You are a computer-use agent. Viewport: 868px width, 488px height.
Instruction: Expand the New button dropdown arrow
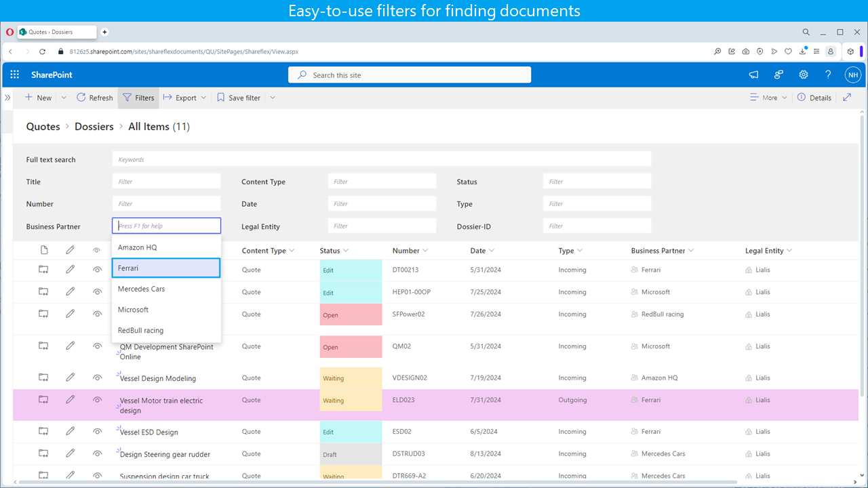click(64, 98)
